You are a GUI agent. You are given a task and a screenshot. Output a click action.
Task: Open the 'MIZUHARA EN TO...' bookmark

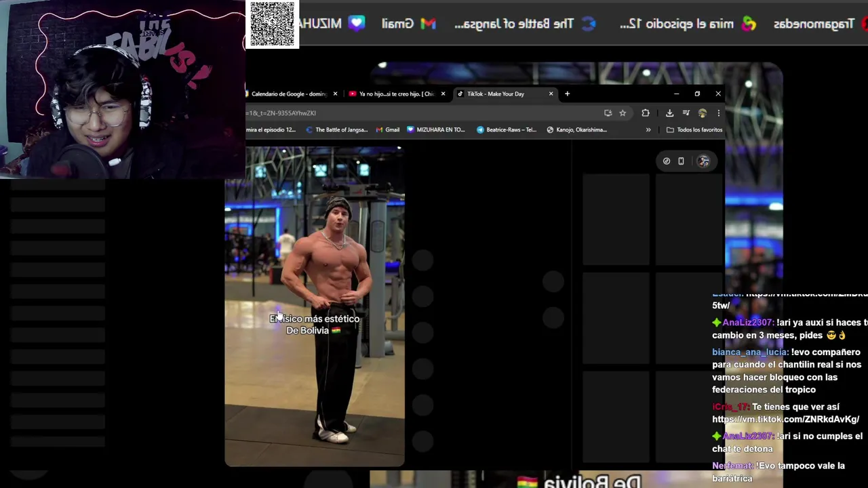(435, 129)
